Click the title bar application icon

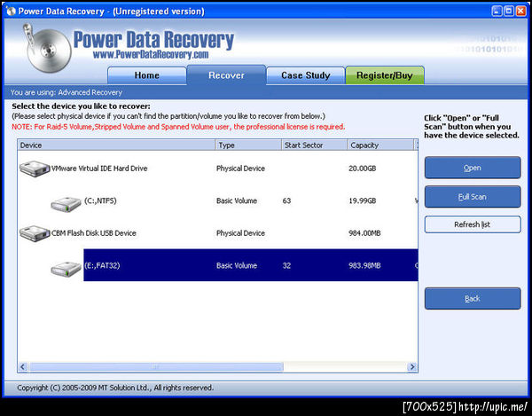tap(12, 12)
